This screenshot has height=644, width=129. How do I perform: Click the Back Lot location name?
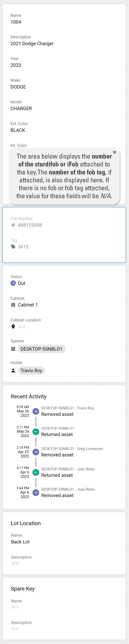(x=20, y=542)
